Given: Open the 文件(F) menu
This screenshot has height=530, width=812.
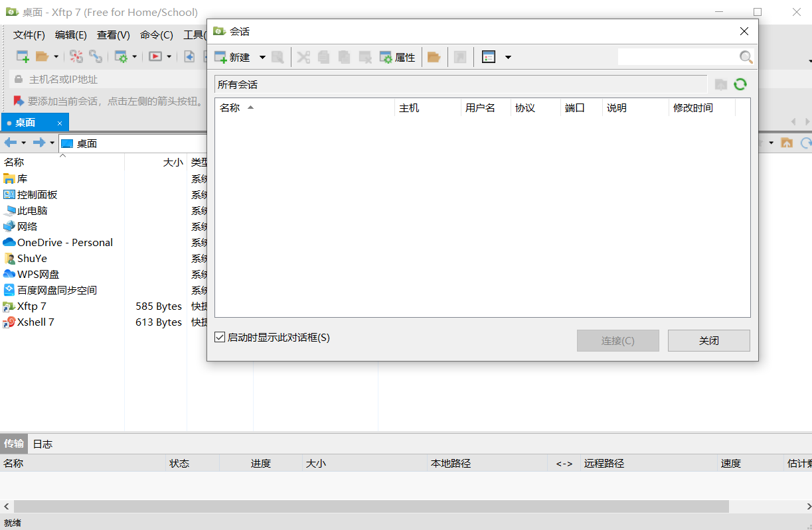Looking at the screenshot, I should [x=29, y=35].
